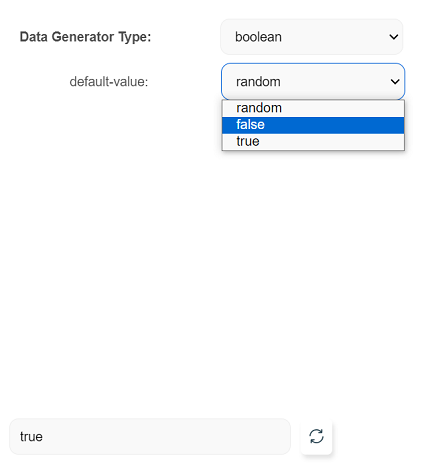This screenshot has width=424, height=472.
Task: Place cursor in the bottom result text box
Action: 150,436
